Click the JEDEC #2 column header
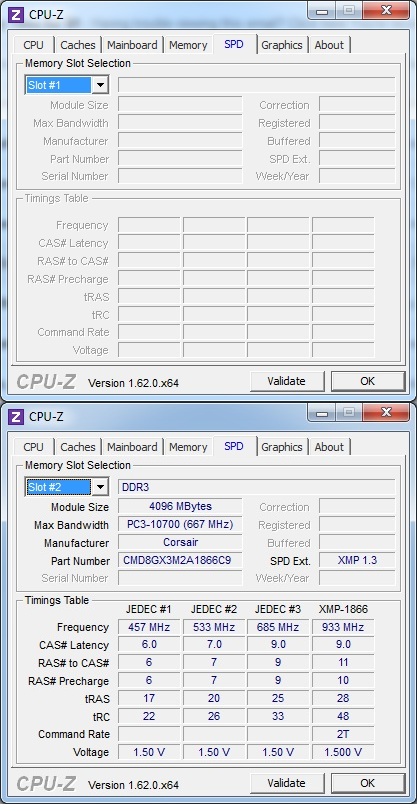The width and height of the screenshot is (417, 811). (214, 609)
